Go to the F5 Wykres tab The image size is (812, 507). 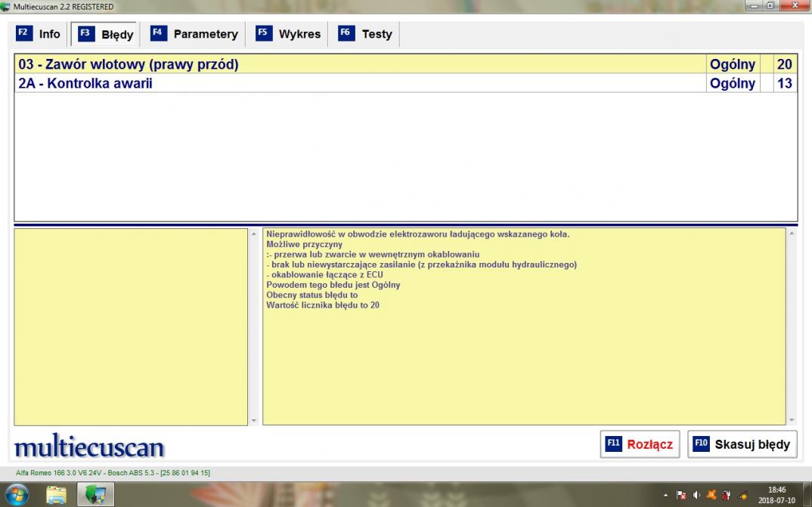click(x=288, y=34)
